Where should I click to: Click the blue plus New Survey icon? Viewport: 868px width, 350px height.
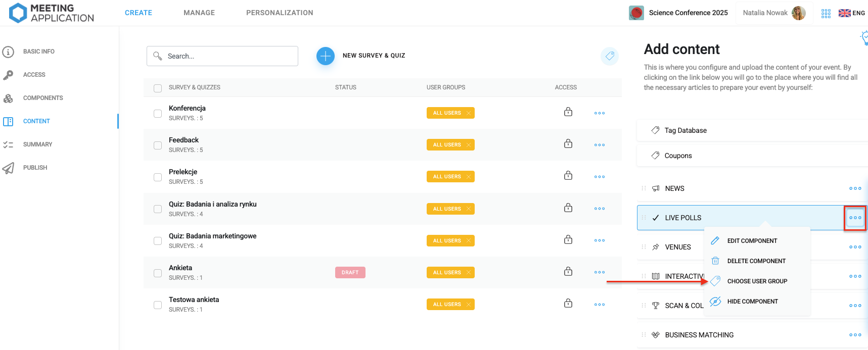coord(326,56)
